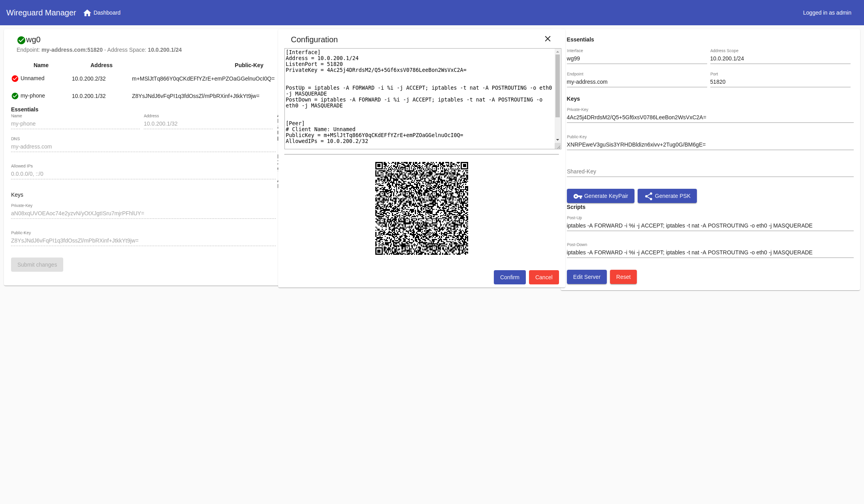Click the QR code image
Image resolution: width=864 pixels, height=504 pixels.
click(422, 208)
